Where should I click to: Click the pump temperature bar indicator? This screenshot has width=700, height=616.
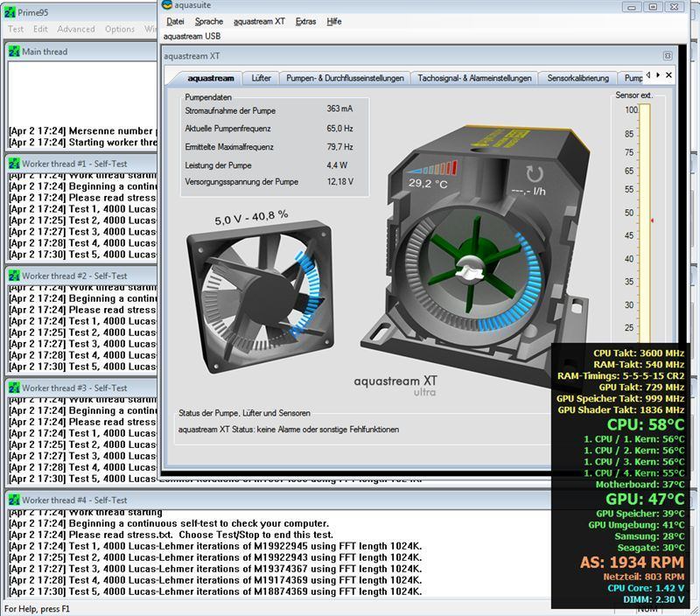pyautogui.click(x=430, y=168)
